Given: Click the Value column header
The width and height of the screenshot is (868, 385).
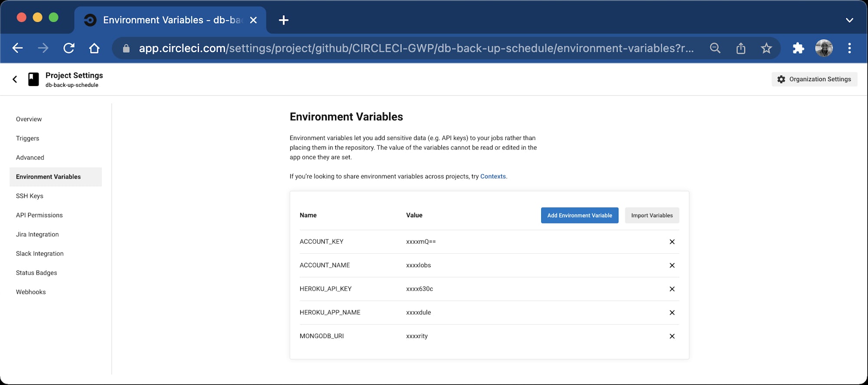Looking at the screenshot, I should tap(414, 215).
